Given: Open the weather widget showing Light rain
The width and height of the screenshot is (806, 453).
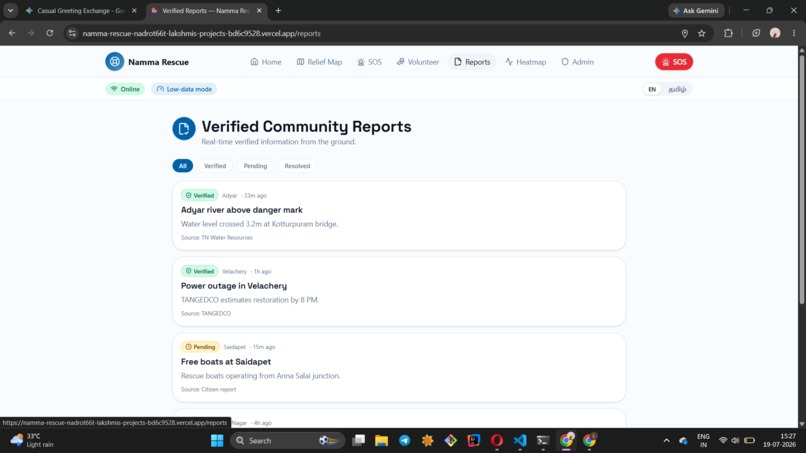Looking at the screenshot, I should tap(32, 441).
